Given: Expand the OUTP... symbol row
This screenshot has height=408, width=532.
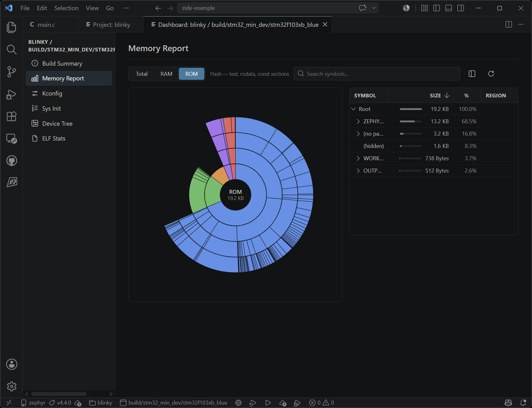Looking at the screenshot, I should tap(358, 171).
